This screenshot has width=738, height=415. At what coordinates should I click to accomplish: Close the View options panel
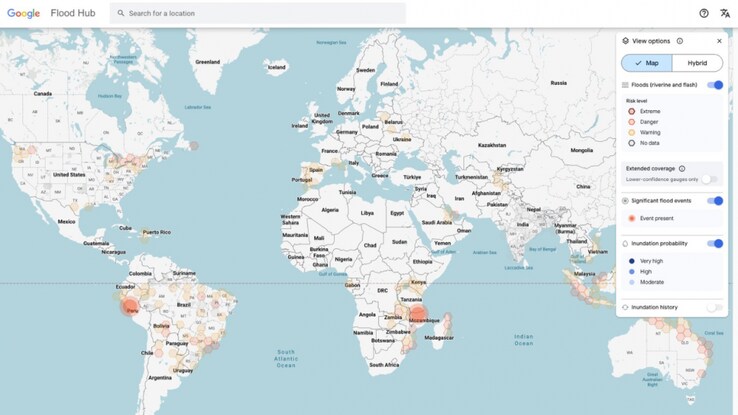coord(719,41)
